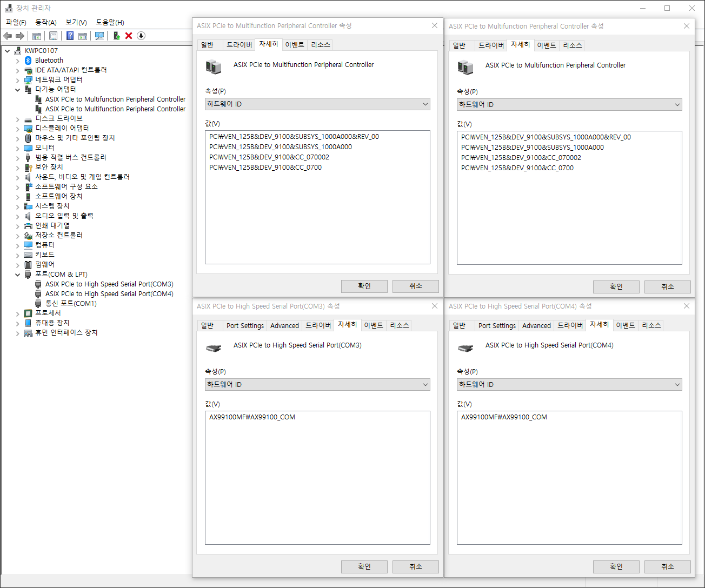
Task: Select the IDE ATA/ATAPI 컨트롤러 tree icon
Action: click(x=28, y=70)
